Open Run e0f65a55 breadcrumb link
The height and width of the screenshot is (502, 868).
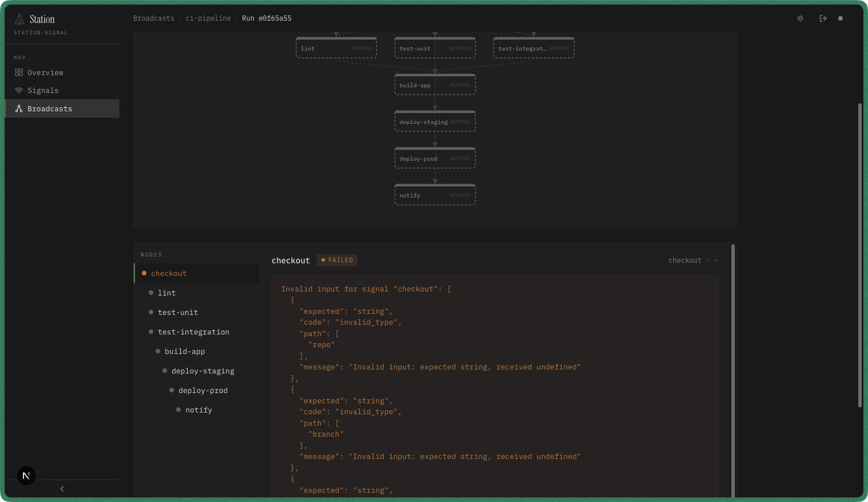click(266, 18)
